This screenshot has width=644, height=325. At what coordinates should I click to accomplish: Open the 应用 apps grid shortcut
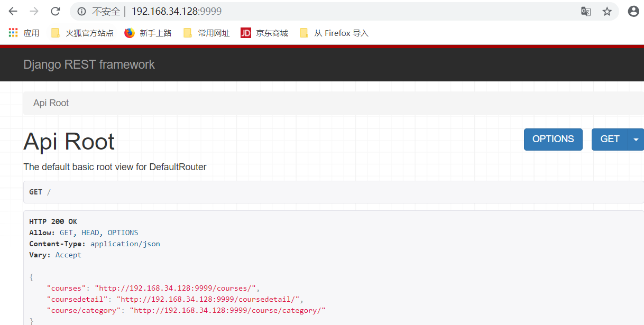click(x=24, y=33)
